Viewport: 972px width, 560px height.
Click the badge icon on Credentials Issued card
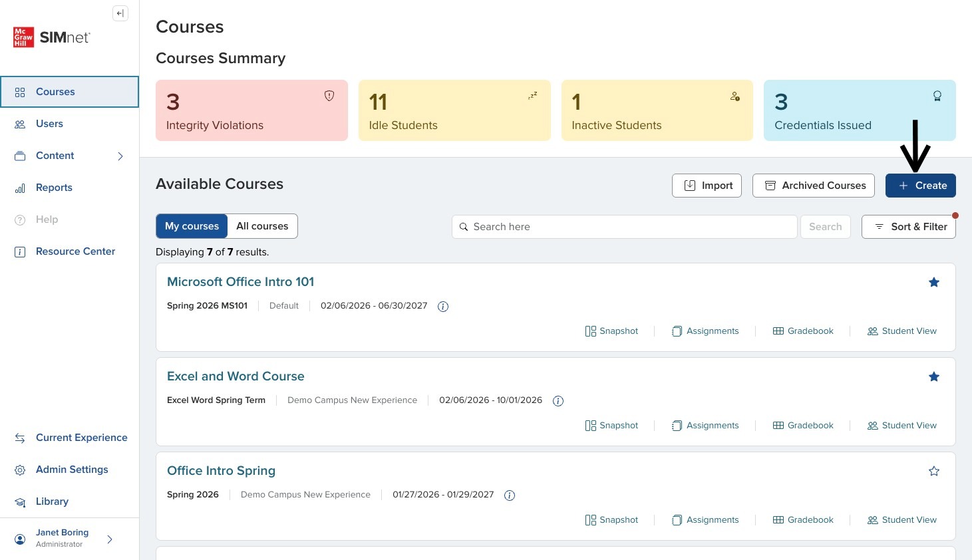point(937,96)
